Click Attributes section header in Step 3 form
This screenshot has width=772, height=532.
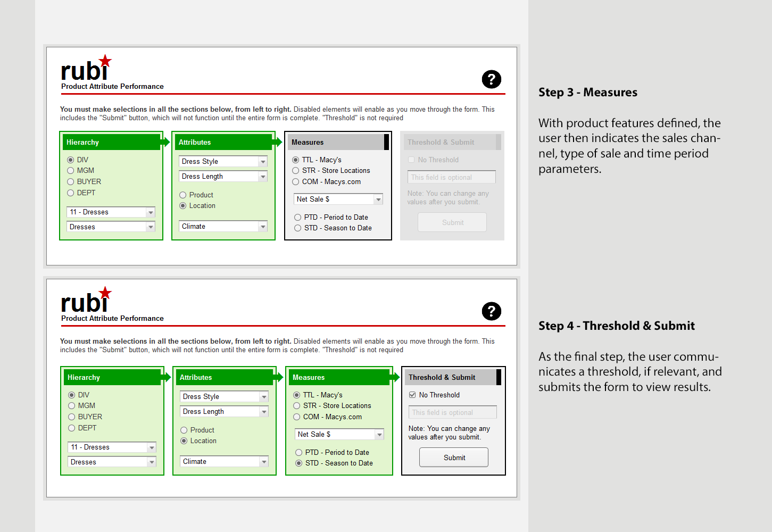(224, 142)
